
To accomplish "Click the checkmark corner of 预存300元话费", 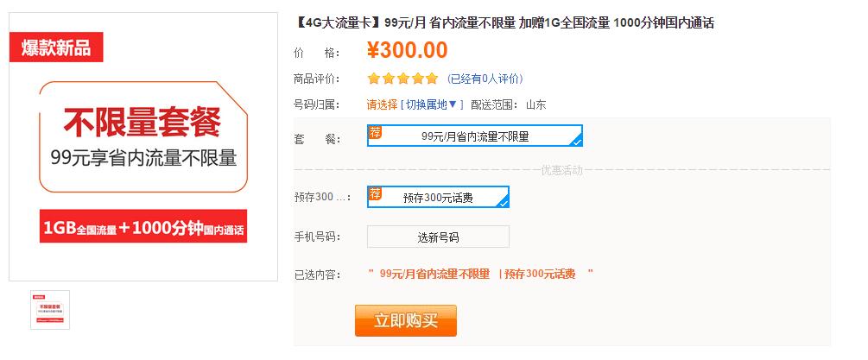I will pyautogui.click(x=504, y=202).
